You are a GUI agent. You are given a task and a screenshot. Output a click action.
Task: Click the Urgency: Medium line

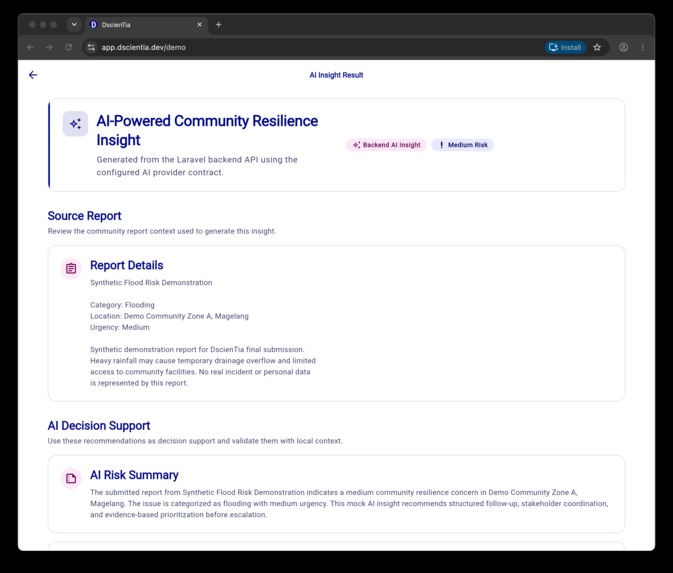[120, 327]
